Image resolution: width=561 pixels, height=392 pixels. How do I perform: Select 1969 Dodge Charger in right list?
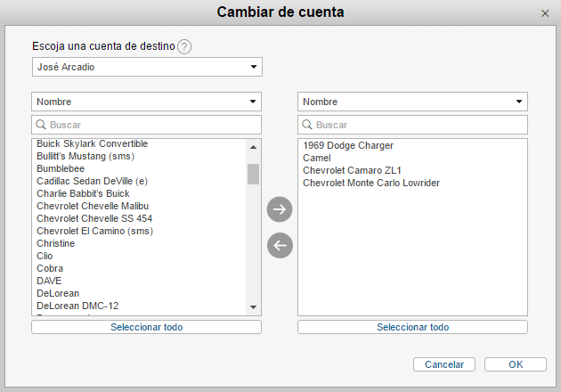coord(348,146)
